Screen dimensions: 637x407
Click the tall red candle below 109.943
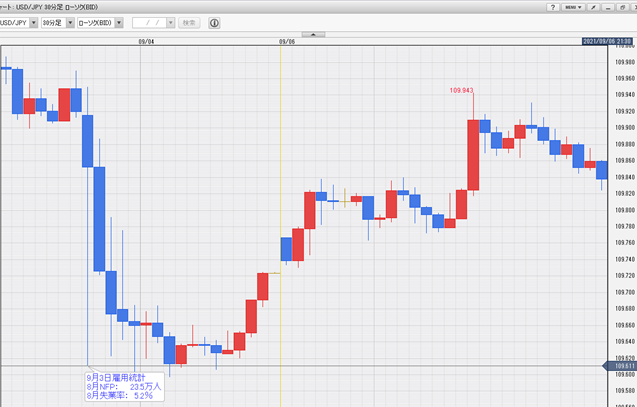pyautogui.click(x=473, y=155)
